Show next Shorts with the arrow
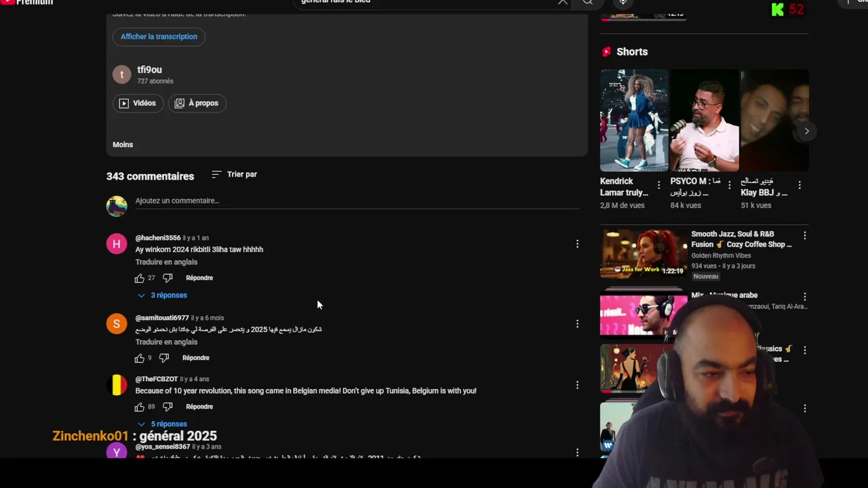Image resolution: width=868 pixels, height=488 pixels. pyautogui.click(x=806, y=131)
